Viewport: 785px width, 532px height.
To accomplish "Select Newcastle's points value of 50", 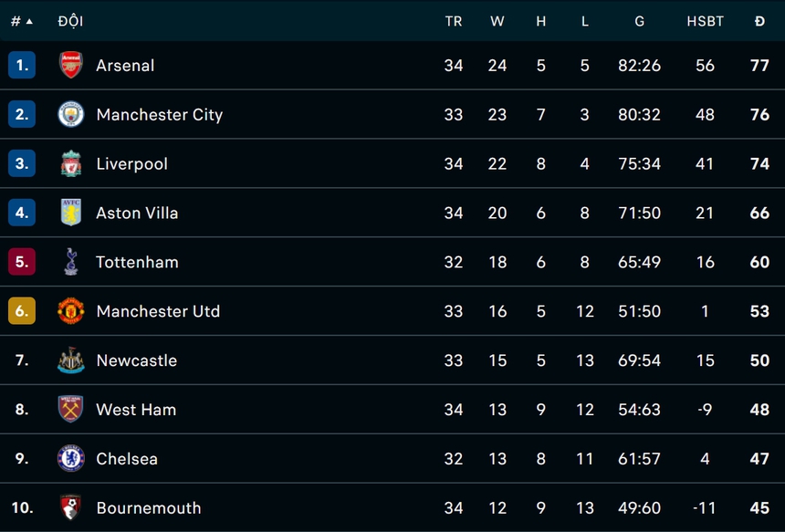I will point(759,360).
